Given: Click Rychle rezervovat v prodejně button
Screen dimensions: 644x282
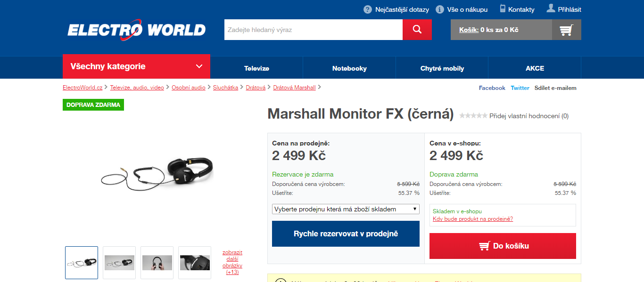Looking at the screenshot, I should (x=346, y=234).
